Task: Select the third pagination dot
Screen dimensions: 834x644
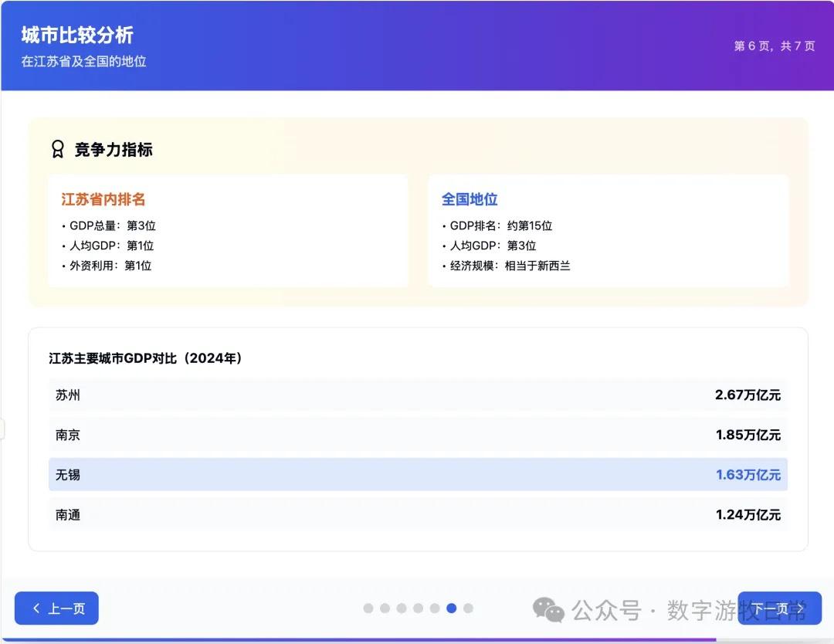Action: coord(402,608)
